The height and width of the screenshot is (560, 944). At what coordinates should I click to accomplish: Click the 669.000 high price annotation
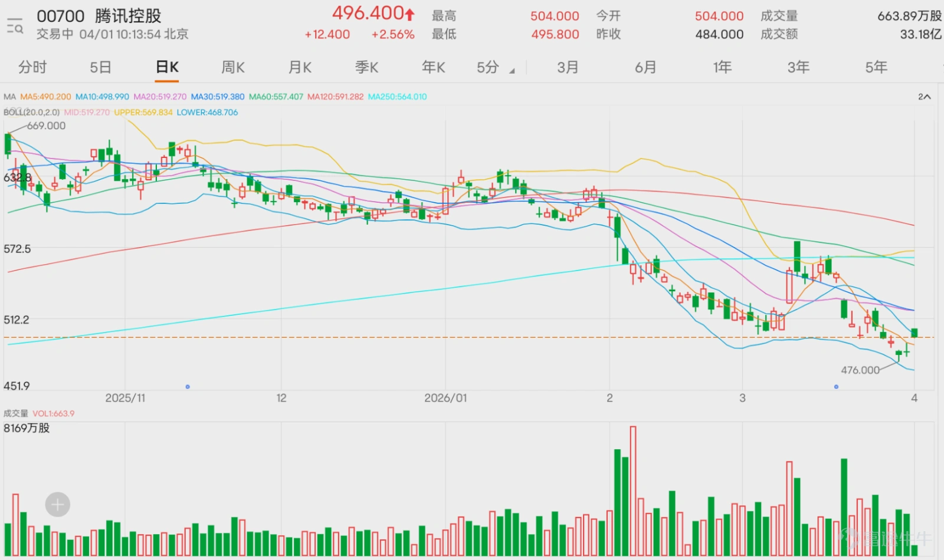(46, 126)
